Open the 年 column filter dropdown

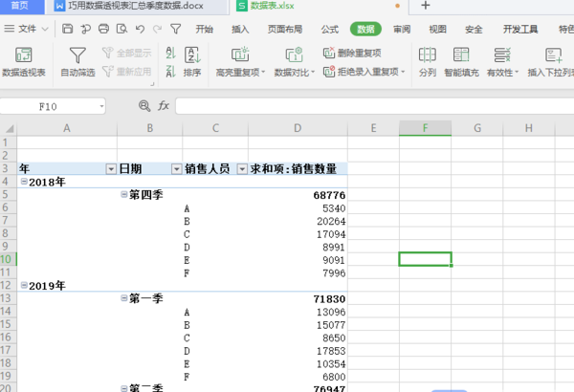[110, 169]
